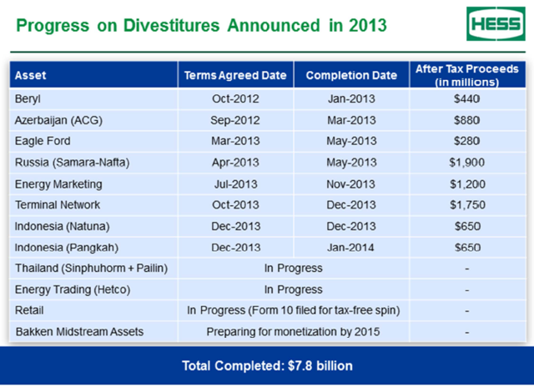Image resolution: width=534 pixels, height=392 pixels.
Task: Select the '$1,900' proceeds value
Action: (x=467, y=163)
